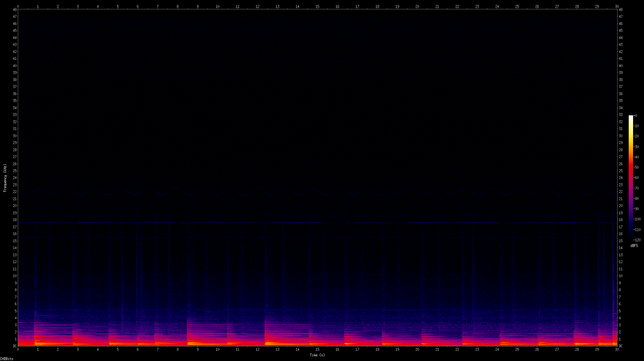Image resolution: width=644 pixels, height=361 pixels.
Task: Click the 15 second marker on top time axis
Action: point(317,6)
